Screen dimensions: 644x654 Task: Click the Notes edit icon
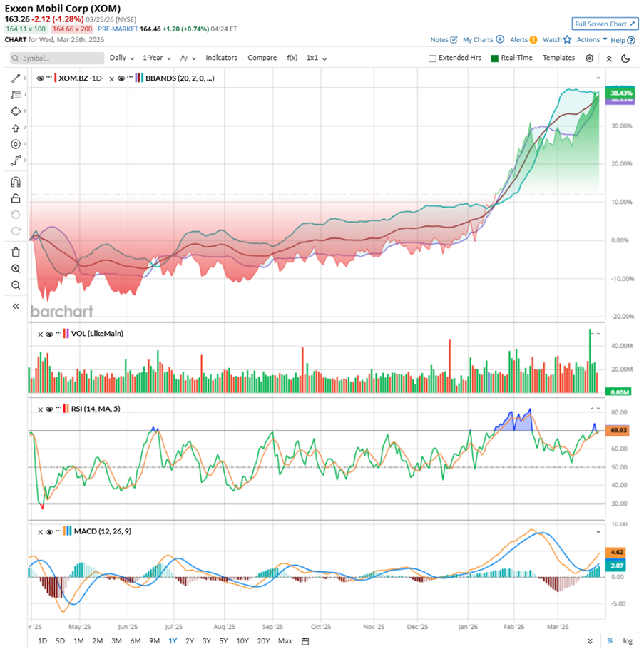point(454,40)
